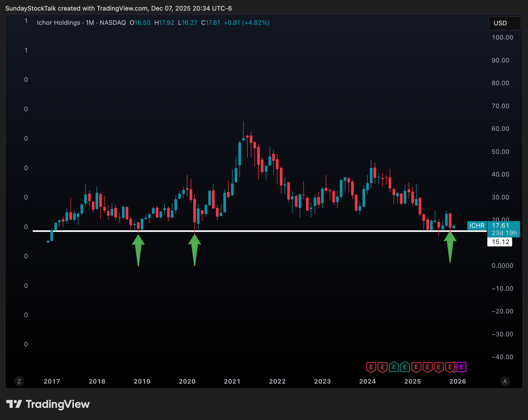This screenshot has width=528, height=420.
Task: Click the Z timezone button
Action: point(19,381)
